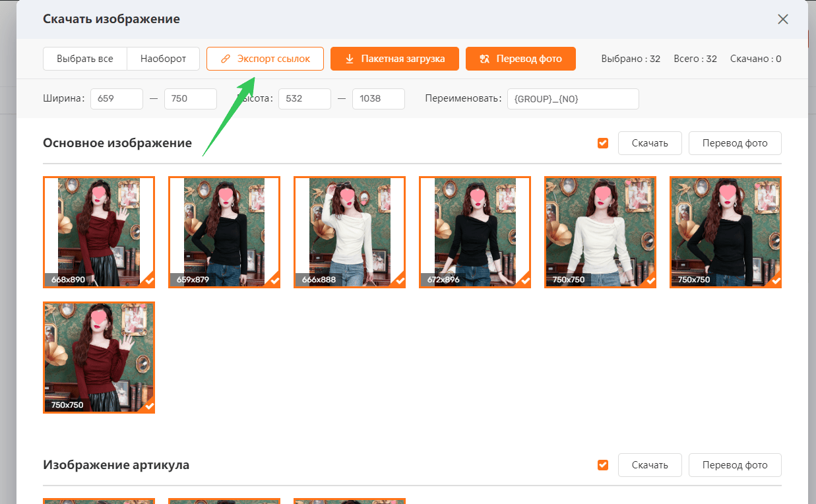
Task: Click Скачать in Основное изображение section
Action: point(650,143)
